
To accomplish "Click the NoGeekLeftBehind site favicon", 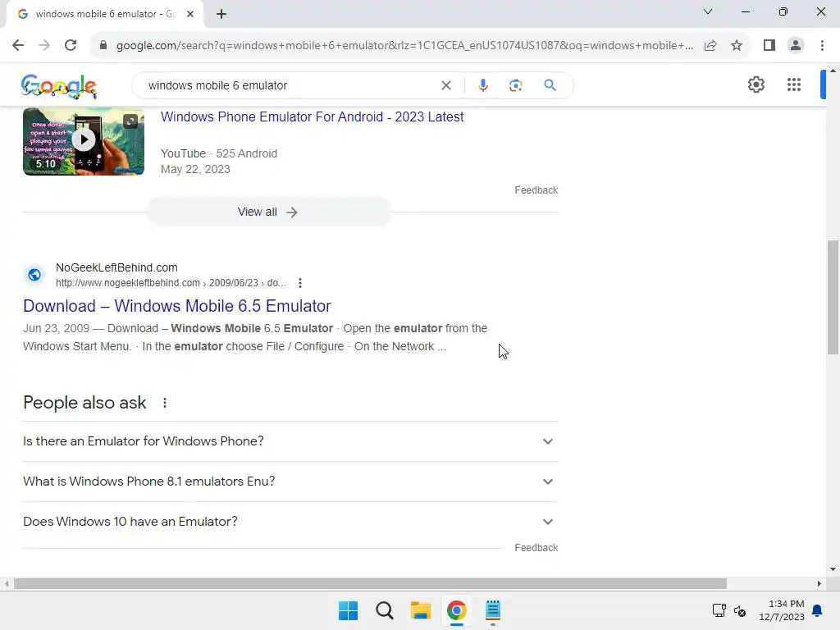I will (x=34, y=275).
